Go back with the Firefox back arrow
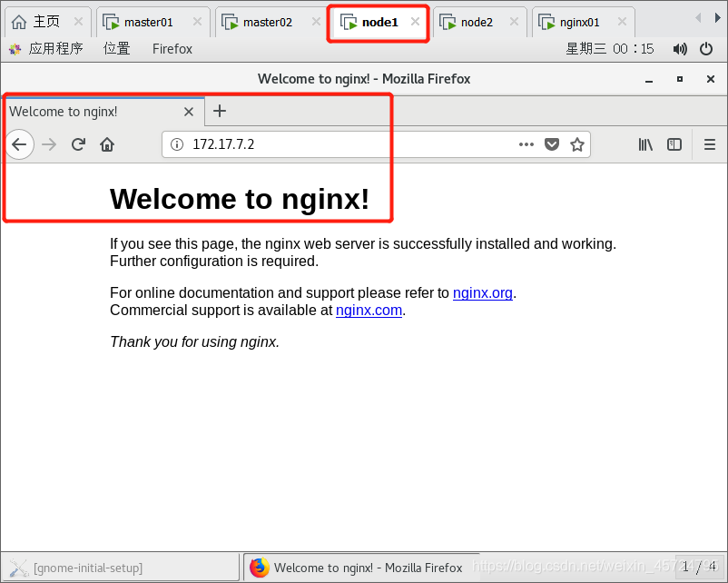 tap(19, 144)
